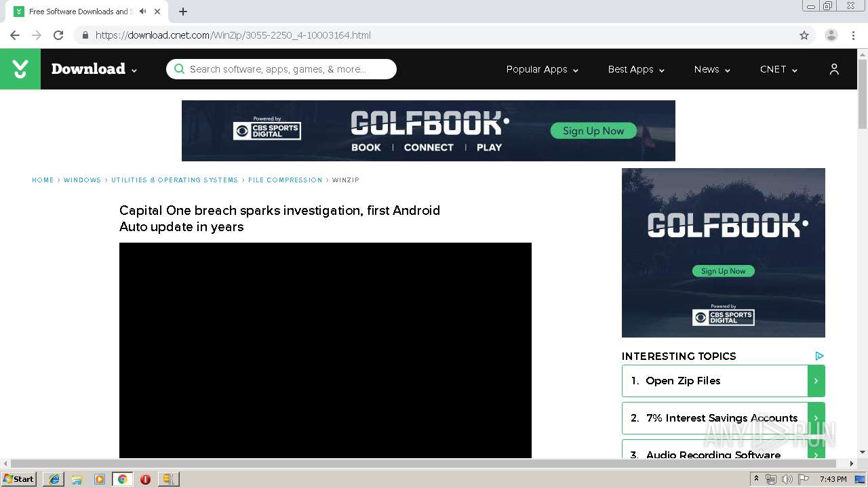Click the volume icon in system tray

[x=787, y=479]
